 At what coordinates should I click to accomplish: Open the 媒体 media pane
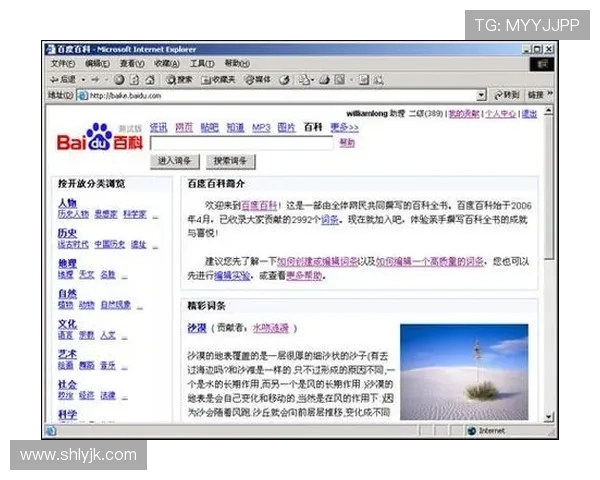coord(258,80)
